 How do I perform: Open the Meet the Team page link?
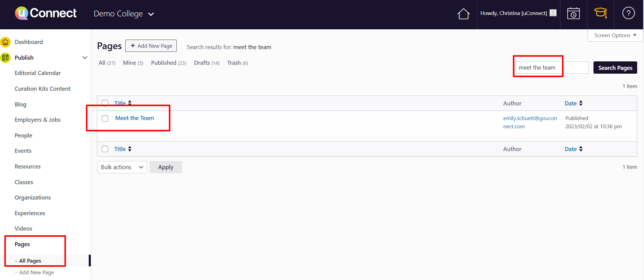[134, 118]
